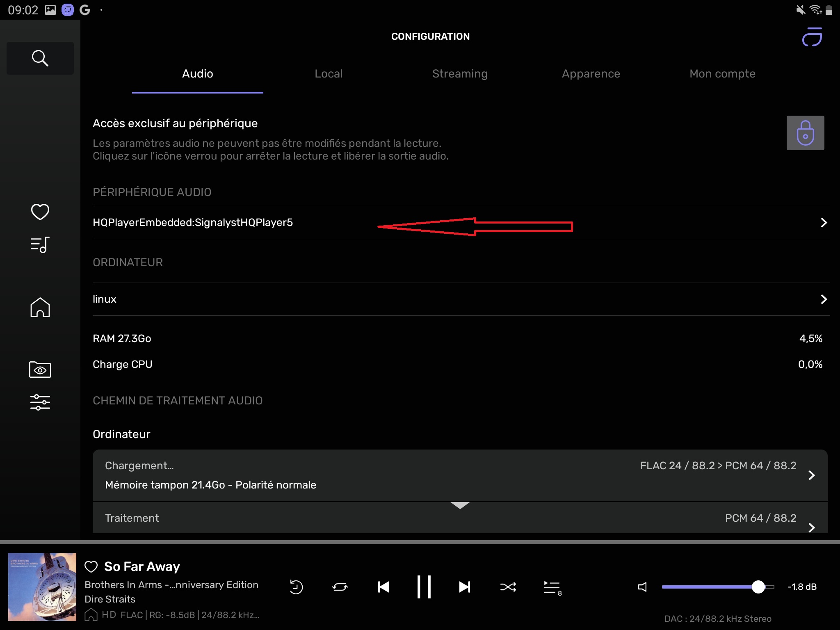Screen dimensions: 840x630
Task: Open the watched folder eye icon
Action: (x=40, y=370)
